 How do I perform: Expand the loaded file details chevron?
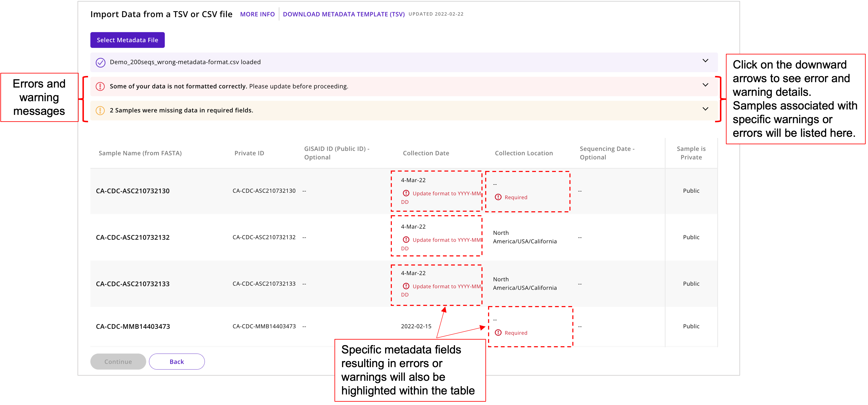tap(705, 61)
